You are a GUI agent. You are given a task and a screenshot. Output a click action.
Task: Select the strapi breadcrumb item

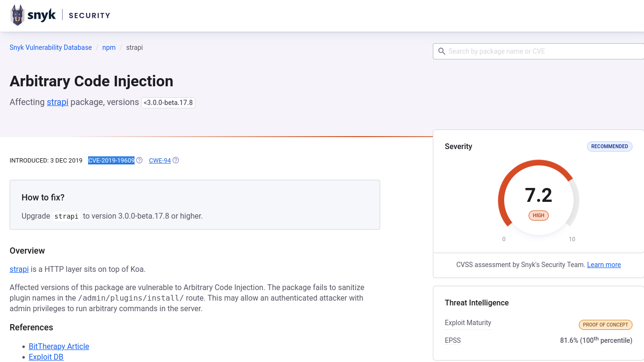click(134, 47)
